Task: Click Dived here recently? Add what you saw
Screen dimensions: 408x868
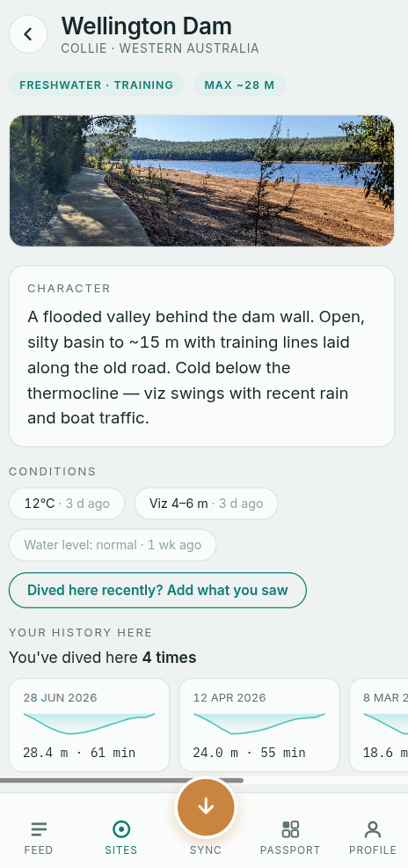Action: (157, 590)
